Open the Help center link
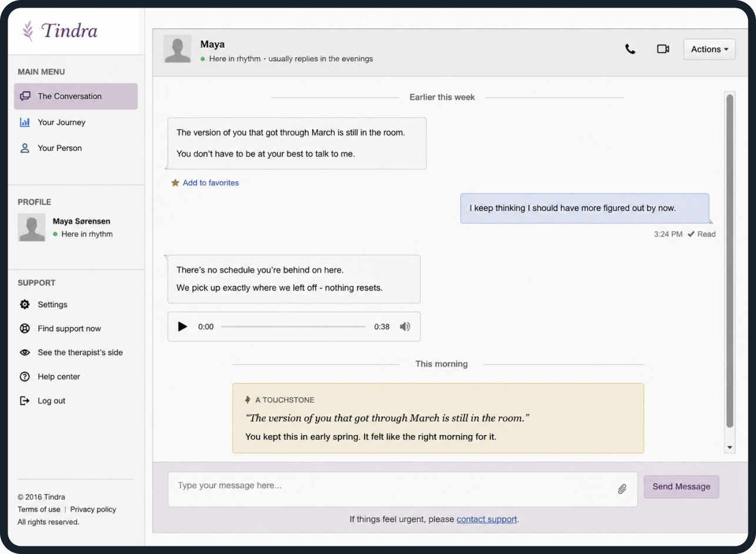756x554 pixels. [59, 377]
